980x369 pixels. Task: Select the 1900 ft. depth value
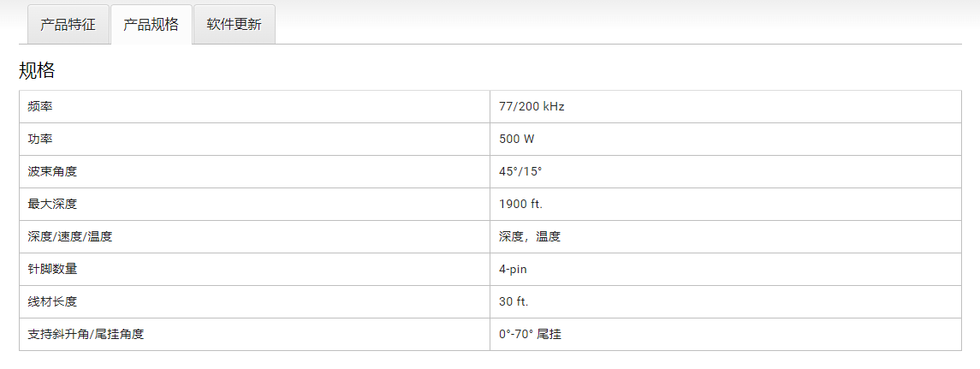point(520,205)
